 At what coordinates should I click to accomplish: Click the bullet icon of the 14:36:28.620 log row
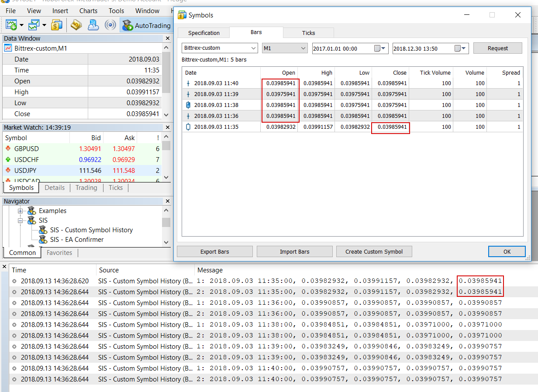coord(14,281)
